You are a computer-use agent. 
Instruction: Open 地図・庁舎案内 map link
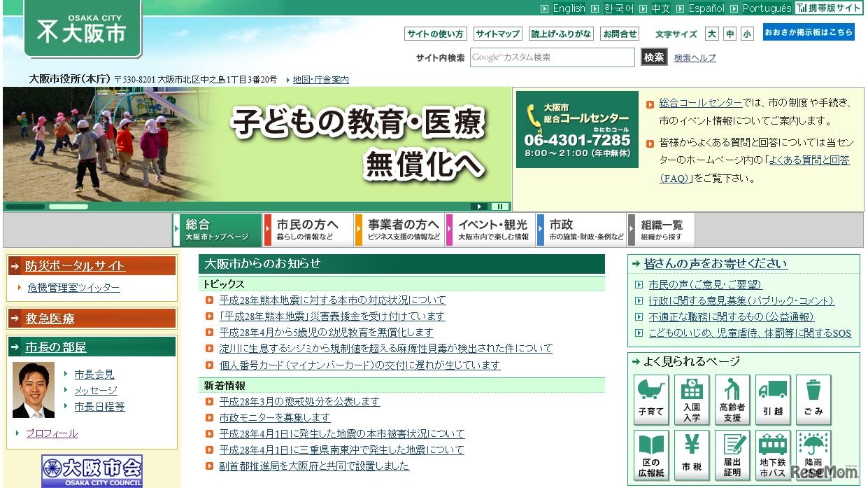(x=320, y=80)
